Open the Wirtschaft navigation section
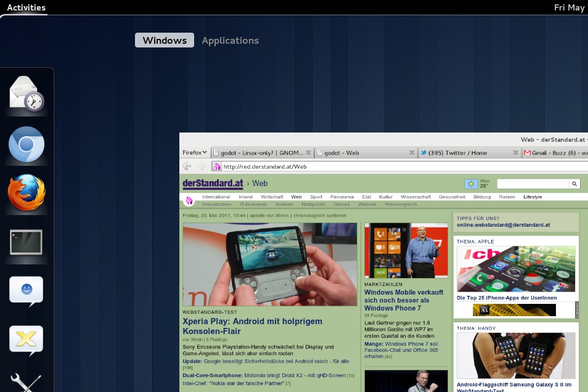 [272, 197]
